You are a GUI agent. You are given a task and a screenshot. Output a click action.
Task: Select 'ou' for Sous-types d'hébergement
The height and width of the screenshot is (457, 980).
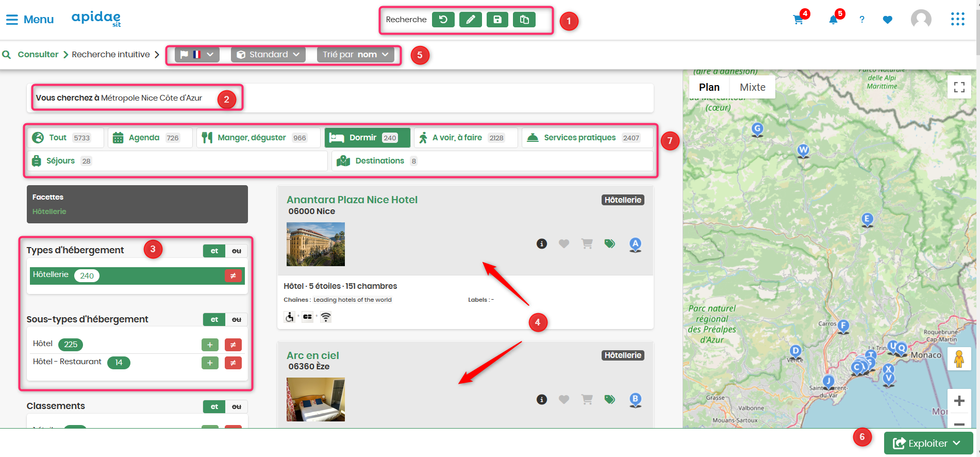point(237,319)
